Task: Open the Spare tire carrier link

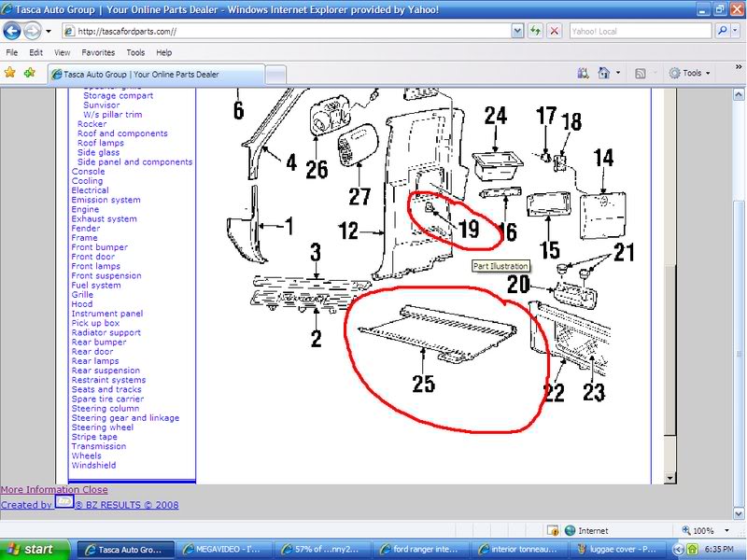Action: click(107, 399)
